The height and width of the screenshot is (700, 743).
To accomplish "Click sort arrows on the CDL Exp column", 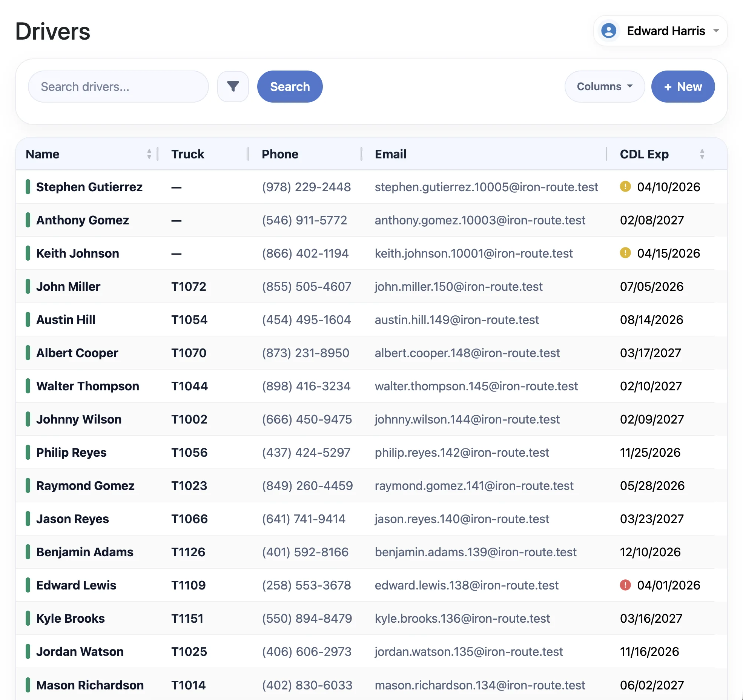I will 702,154.
